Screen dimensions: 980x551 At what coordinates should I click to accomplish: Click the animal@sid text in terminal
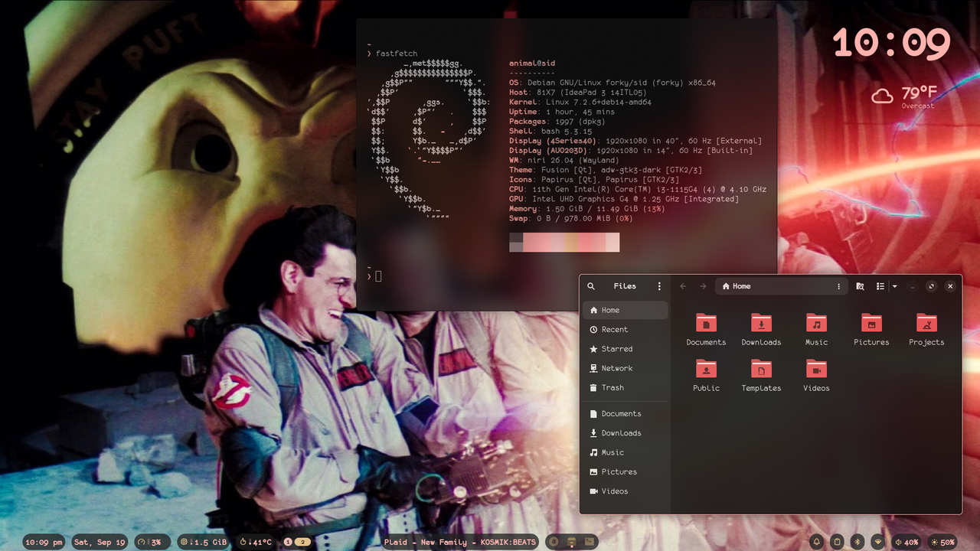coord(532,64)
